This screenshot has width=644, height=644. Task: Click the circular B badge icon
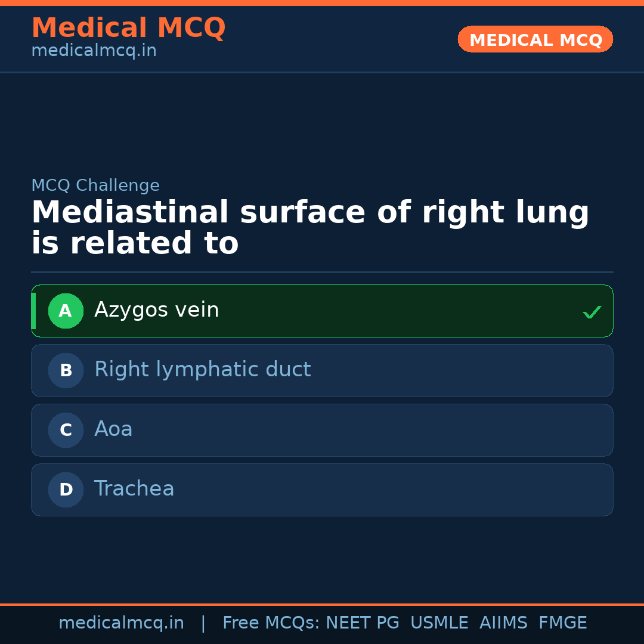point(66,370)
